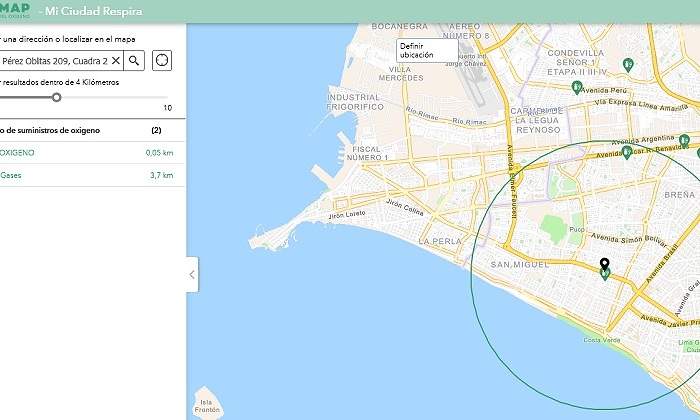700x420 pixels.
Task: Click green marker beside Avenida Argentina label
Action: pyautogui.click(x=684, y=141)
